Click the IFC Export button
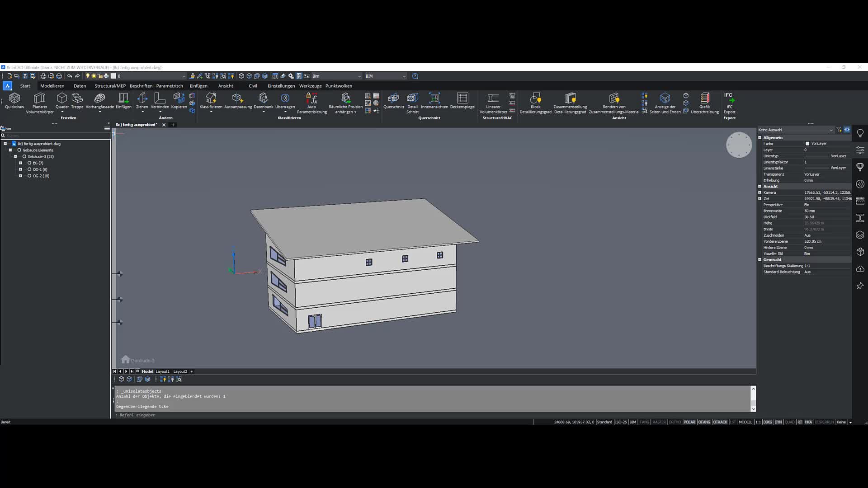The height and width of the screenshot is (488, 868). [x=729, y=103]
